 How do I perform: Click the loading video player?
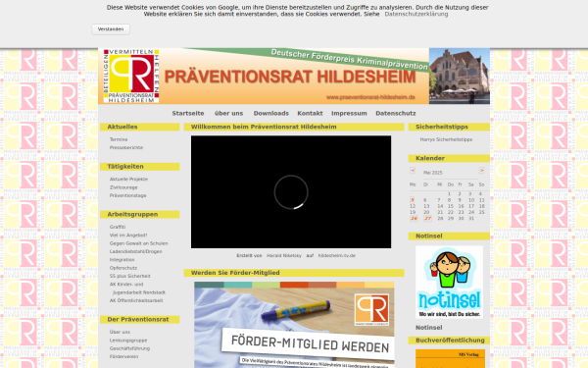pyautogui.click(x=291, y=192)
